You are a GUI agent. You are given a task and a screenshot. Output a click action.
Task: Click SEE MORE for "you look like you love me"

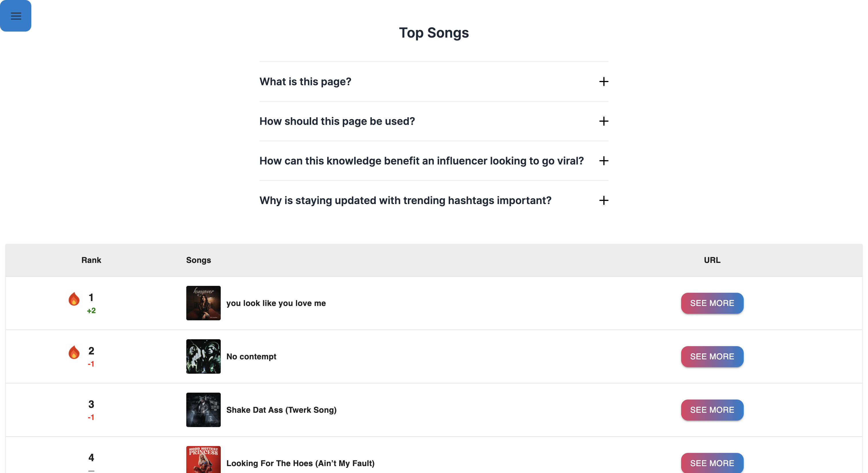tap(712, 303)
